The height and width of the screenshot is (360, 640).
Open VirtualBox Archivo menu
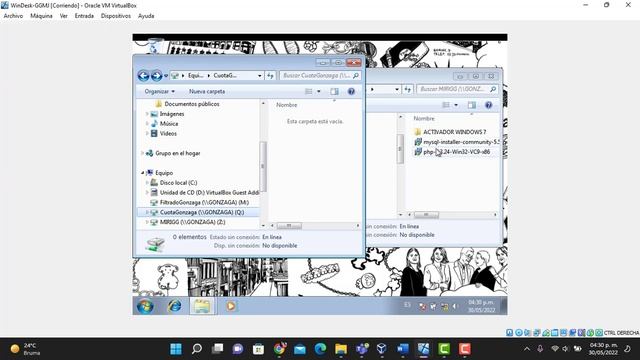coord(13,16)
